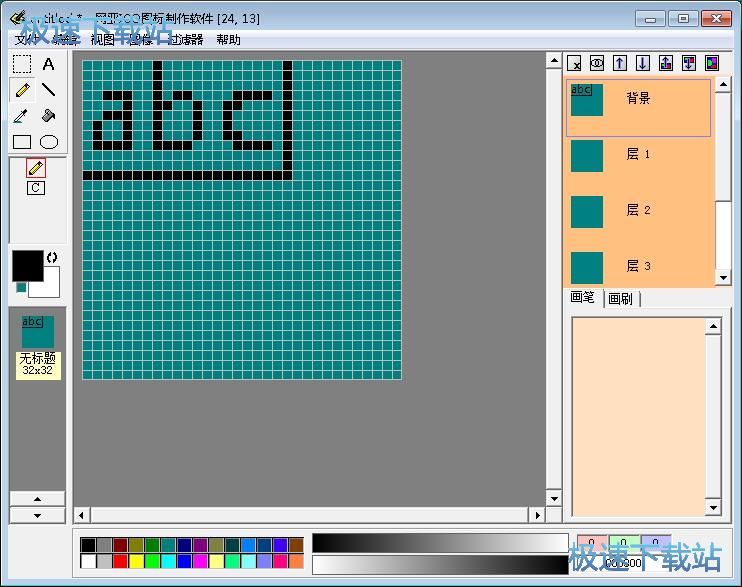Click the black foreground color box
Viewport: 742px width, 587px height.
click(27, 266)
